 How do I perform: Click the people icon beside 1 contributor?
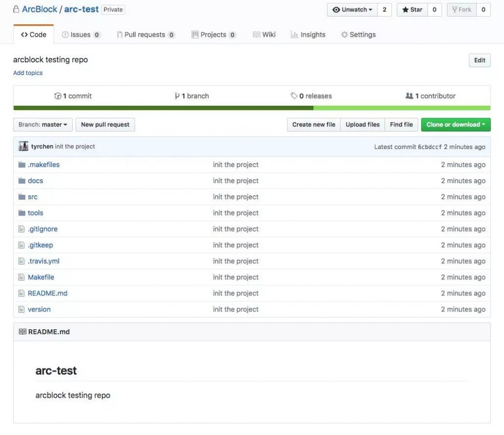point(409,96)
